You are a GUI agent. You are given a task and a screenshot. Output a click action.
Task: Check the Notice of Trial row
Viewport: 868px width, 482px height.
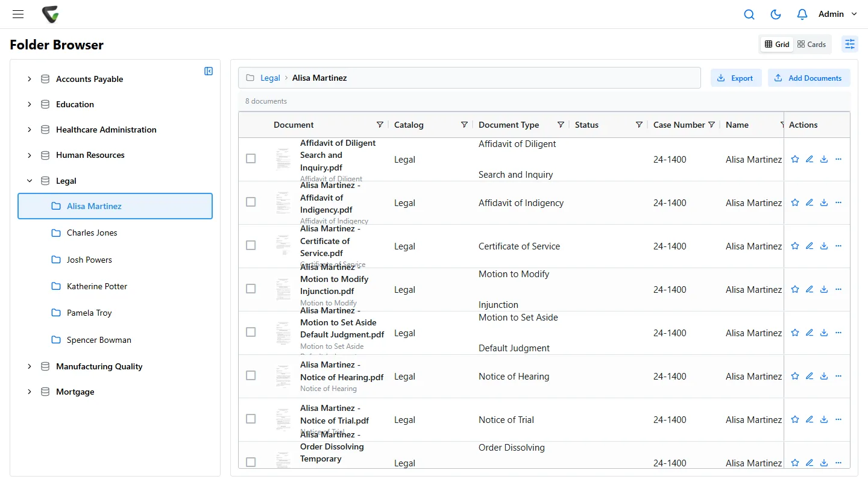[251, 419]
